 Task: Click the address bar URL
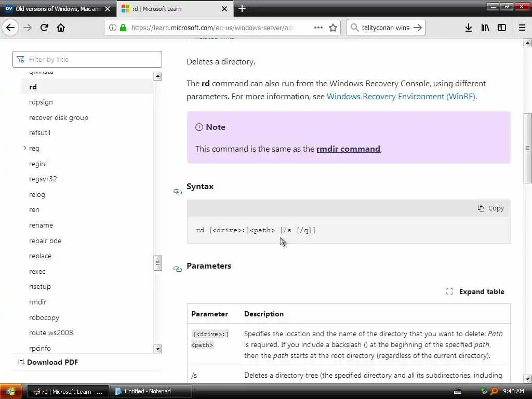(212, 28)
